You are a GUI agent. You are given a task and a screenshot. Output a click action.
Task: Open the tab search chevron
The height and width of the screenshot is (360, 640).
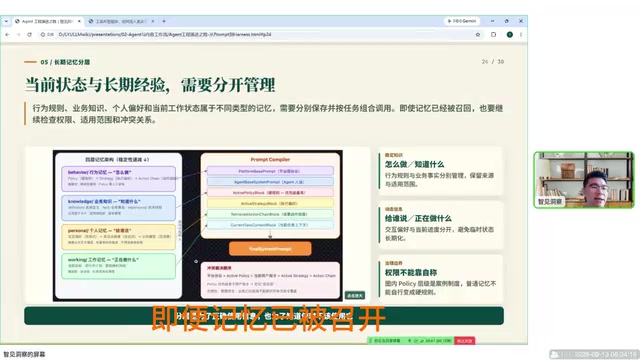tap(6, 21)
